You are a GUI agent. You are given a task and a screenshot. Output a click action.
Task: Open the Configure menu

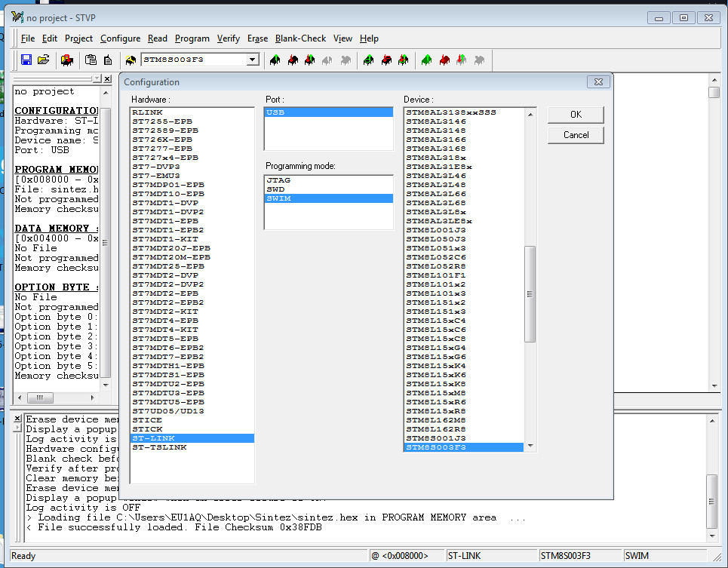[120, 38]
